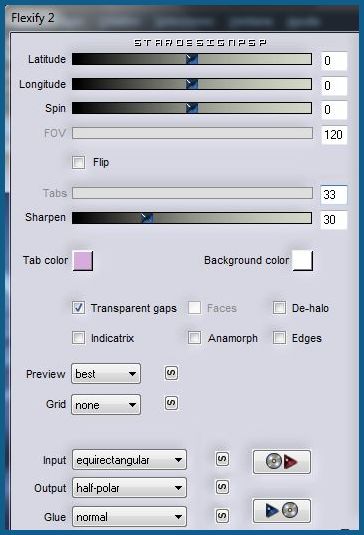Open the Preview quality dropdown
364x535 pixels.
coord(106,374)
